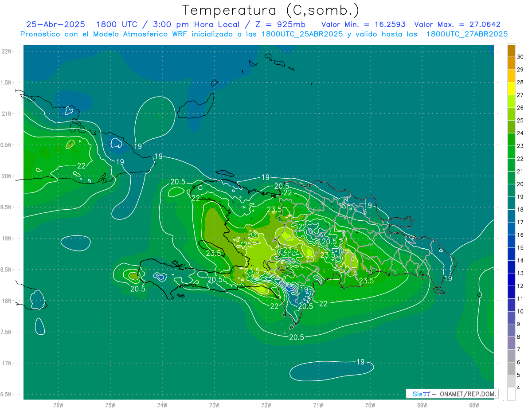Screen dimensions: 532x411
Task: Click the dark orange swatch above legend value 30
Action: coord(511,51)
